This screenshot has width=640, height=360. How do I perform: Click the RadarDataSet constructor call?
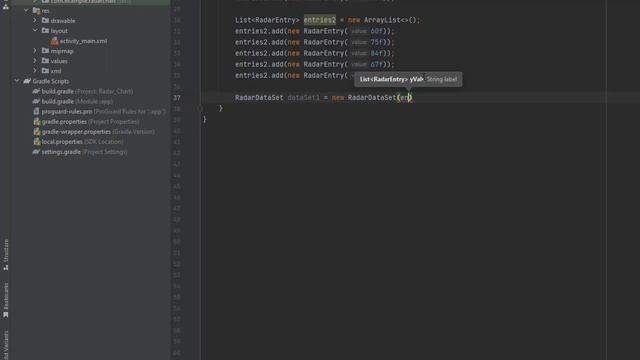372,98
